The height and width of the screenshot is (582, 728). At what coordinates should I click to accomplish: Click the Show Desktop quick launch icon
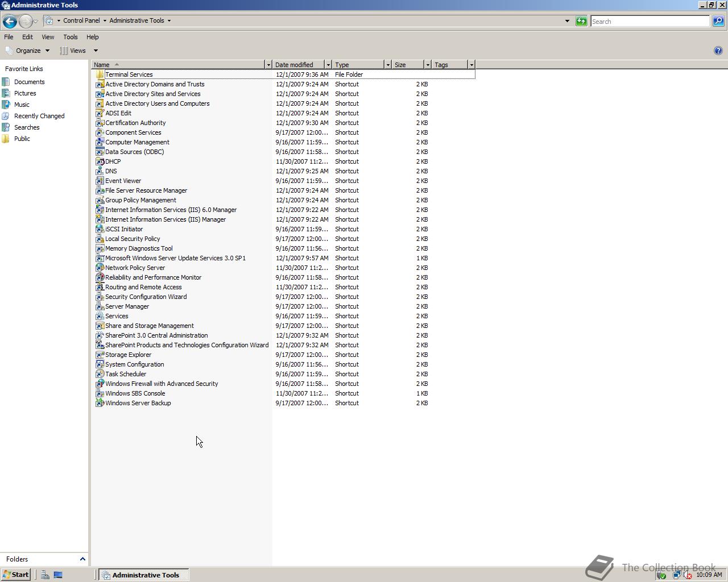pos(57,575)
